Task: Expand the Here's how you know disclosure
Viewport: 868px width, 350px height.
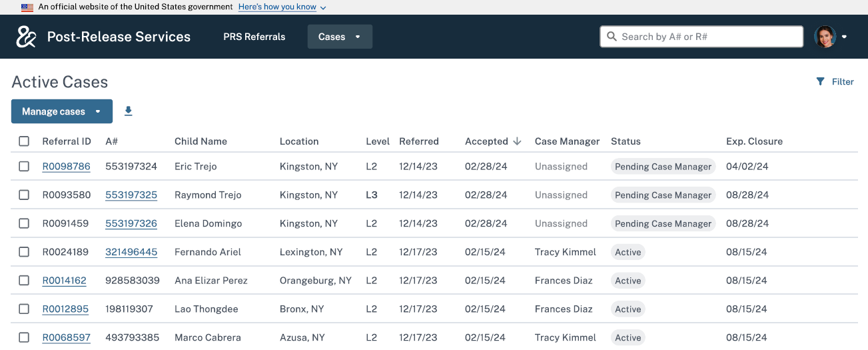Action: 282,7
